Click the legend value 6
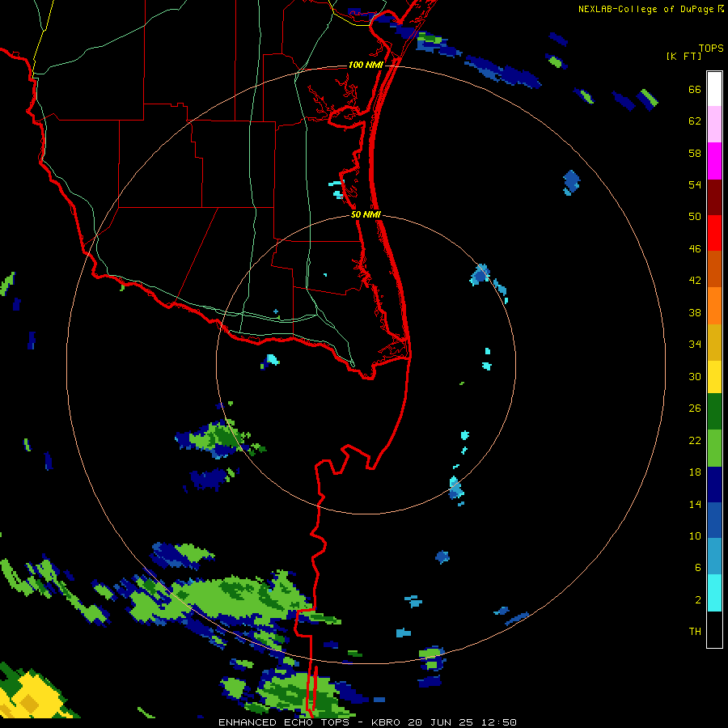The height and width of the screenshot is (728, 728). 698,567
